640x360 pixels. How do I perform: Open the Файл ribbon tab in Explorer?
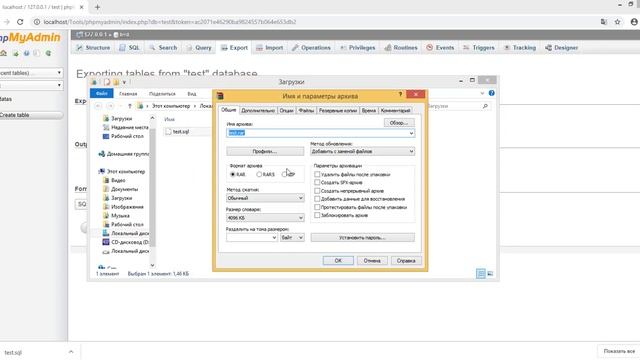click(102, 93)
